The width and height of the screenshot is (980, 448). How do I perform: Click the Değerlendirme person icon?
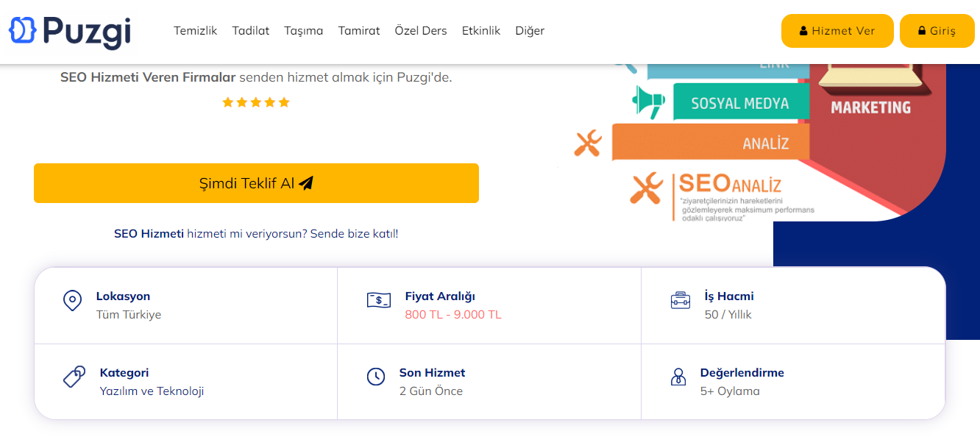pyautogui.click(x=678, y=377)
